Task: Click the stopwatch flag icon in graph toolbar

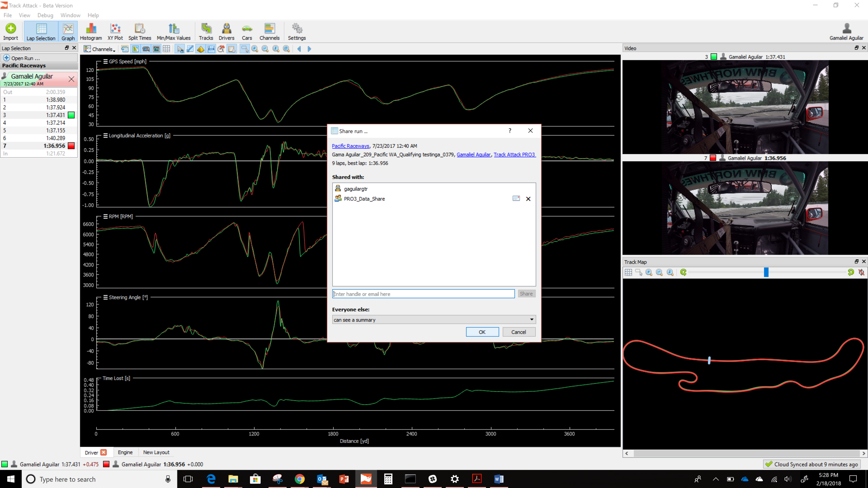Action: [221, 49]
